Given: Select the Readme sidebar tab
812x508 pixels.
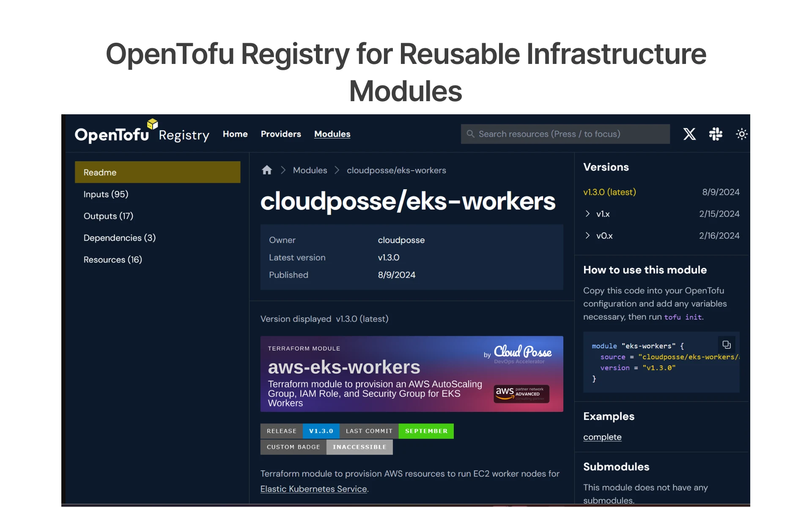Looking at the screenshot, I should click(x=158, y=172).
